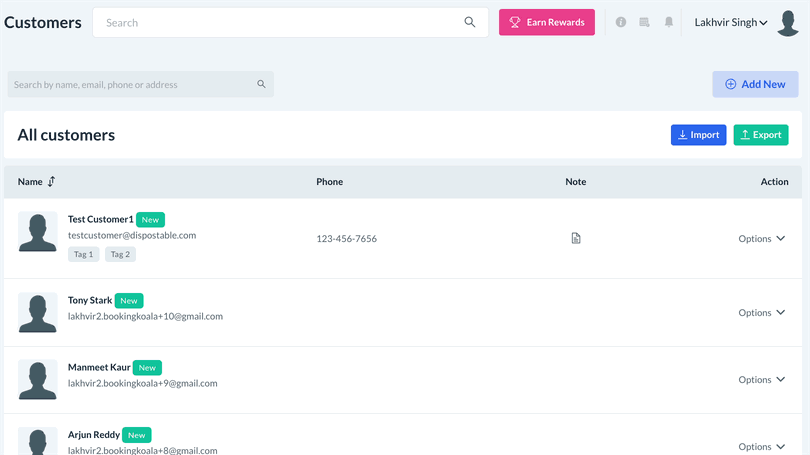Expand Options for Arjun Reddy
This screenshot has height=455, width=810.
(762, 447)
